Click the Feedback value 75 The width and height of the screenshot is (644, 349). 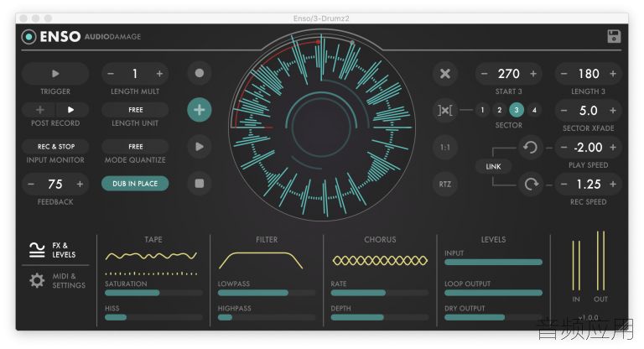pos(55,184)
